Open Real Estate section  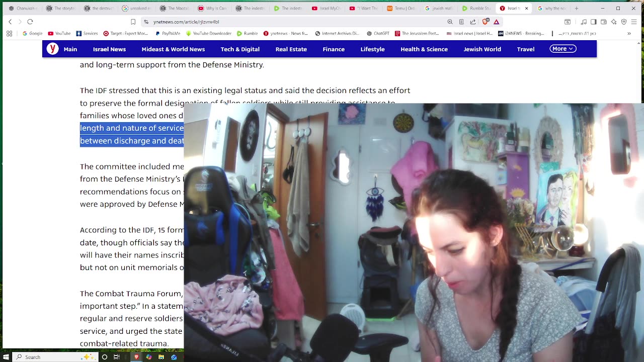[x=291, y=49]
